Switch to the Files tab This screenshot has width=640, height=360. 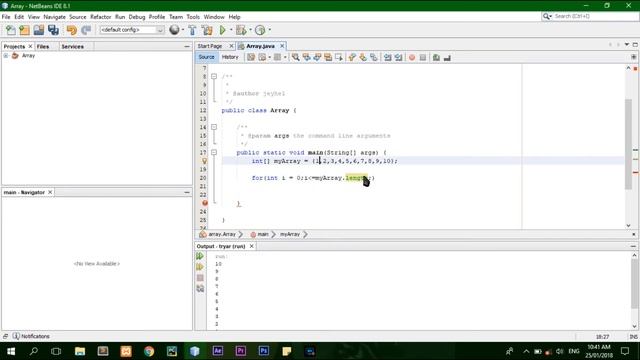point(43,47)
